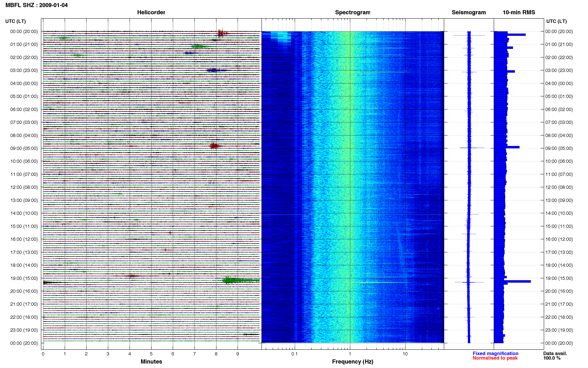Click the 08:00 (04:00) label beside the RMS panel
The image size is (588, 368).
559,135
